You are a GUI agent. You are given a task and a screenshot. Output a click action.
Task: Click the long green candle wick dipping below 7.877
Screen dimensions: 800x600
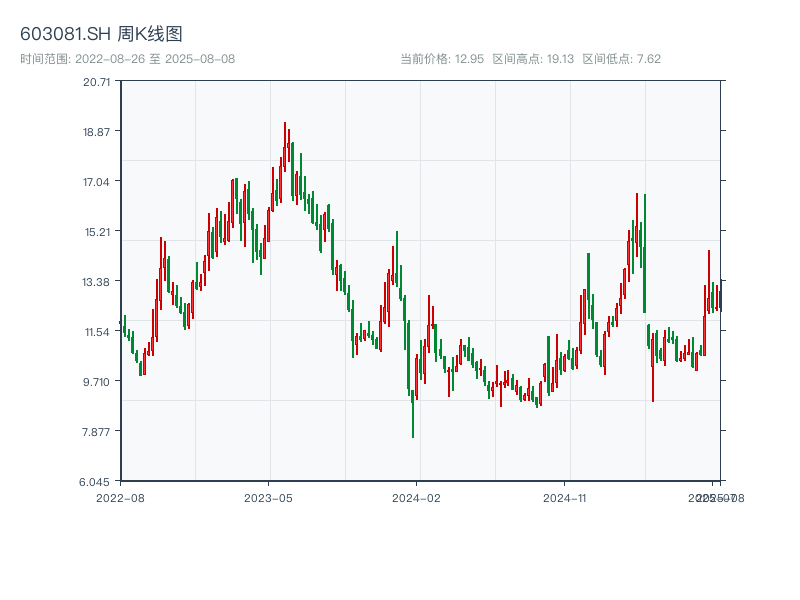pos(413,413)
